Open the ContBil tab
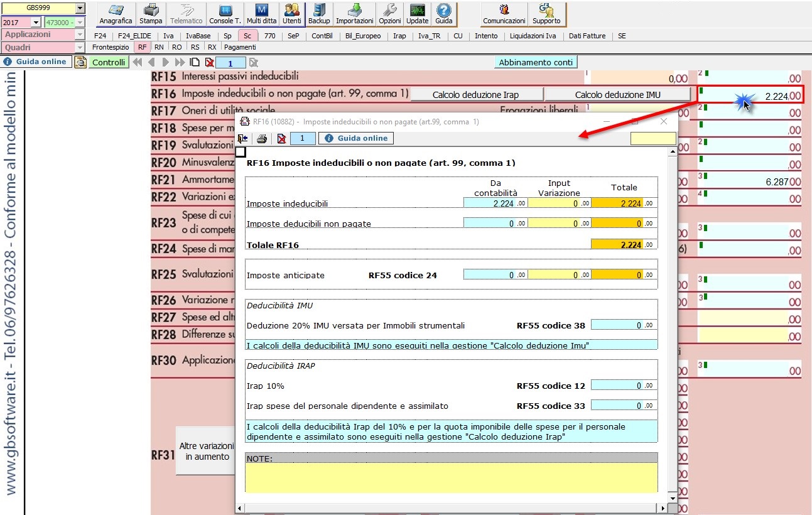Image resolution: width=812 pixels, height=515 pixels. tap(322, 36)
